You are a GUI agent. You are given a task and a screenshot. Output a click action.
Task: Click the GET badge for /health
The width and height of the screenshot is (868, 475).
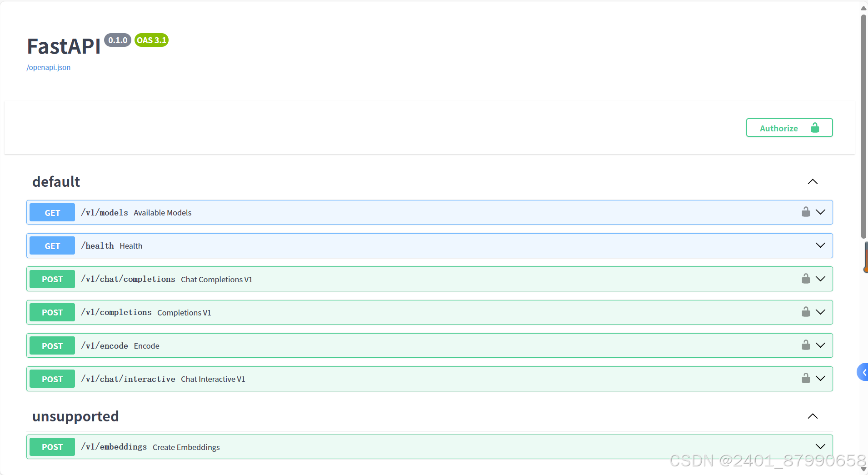pyautogui.click(x=52, y=245)
